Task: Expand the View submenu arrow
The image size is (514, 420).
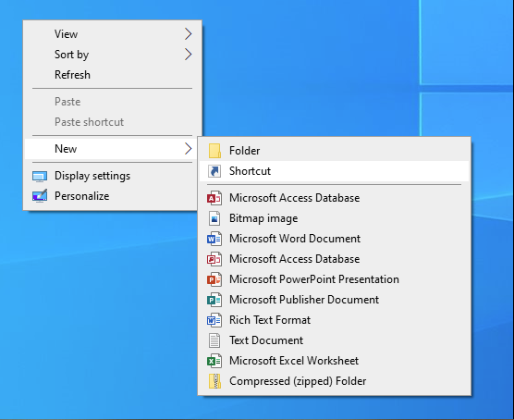Action: (188, 34)
